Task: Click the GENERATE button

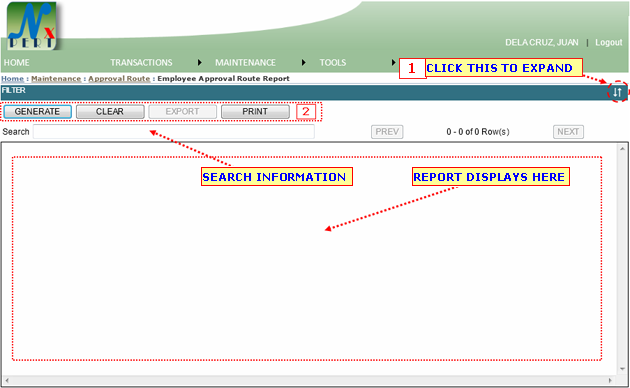Action: click(37, 112)
